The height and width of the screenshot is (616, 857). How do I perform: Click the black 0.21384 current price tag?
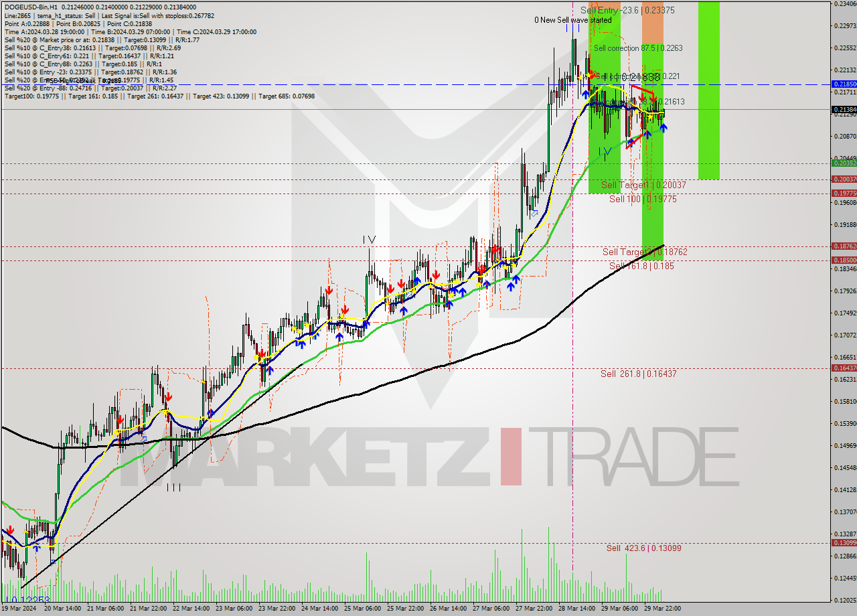844,109
